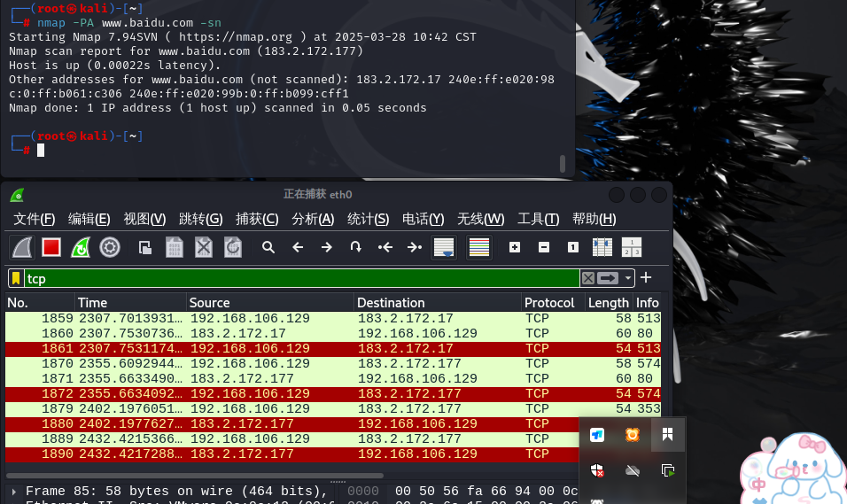Open recent display filters dropdown
This screenshot has width=847, height=504.
pos(627,278)
